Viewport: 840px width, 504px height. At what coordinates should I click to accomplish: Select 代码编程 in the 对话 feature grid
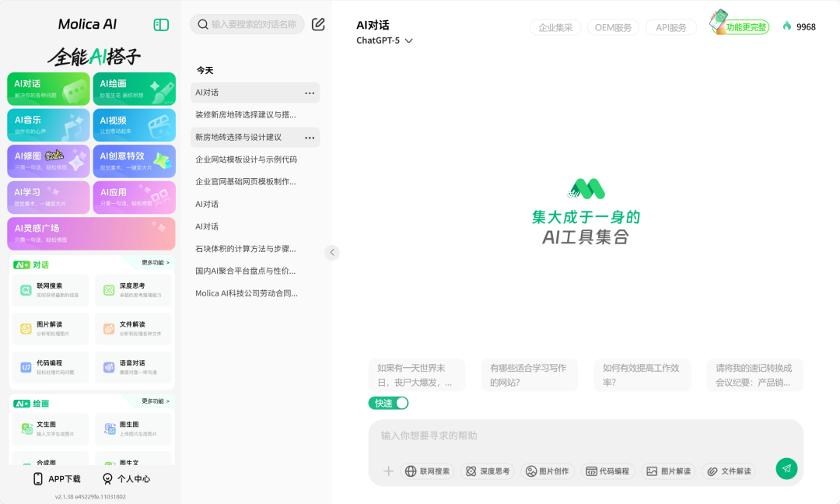coord(51,367)
